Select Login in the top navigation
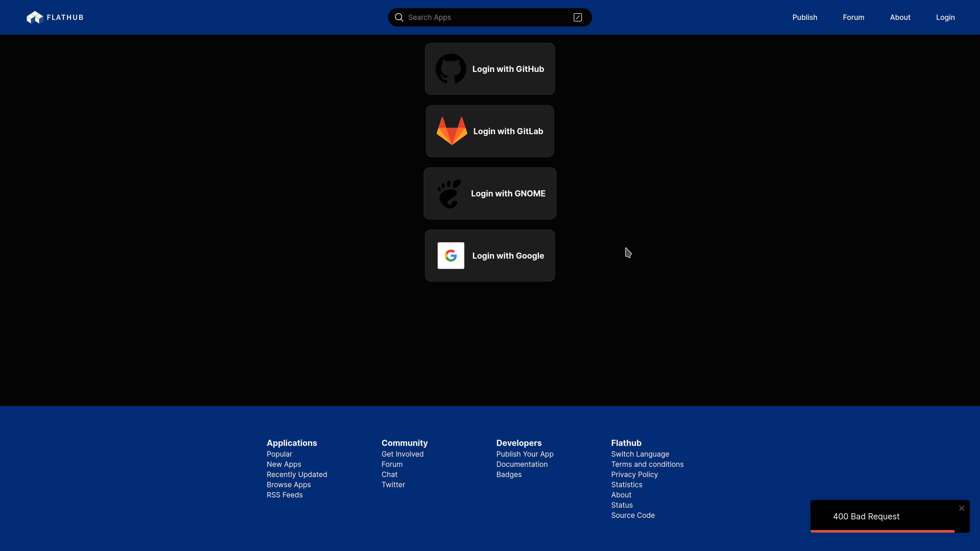The width and height of the screenshot is (980, 551). pos(945,17)
